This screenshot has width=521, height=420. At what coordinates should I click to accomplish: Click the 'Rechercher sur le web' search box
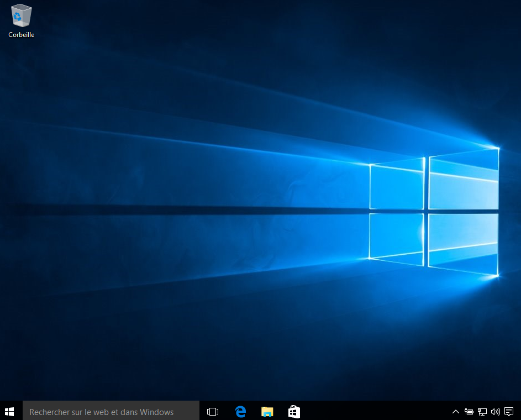click(111, 412)
